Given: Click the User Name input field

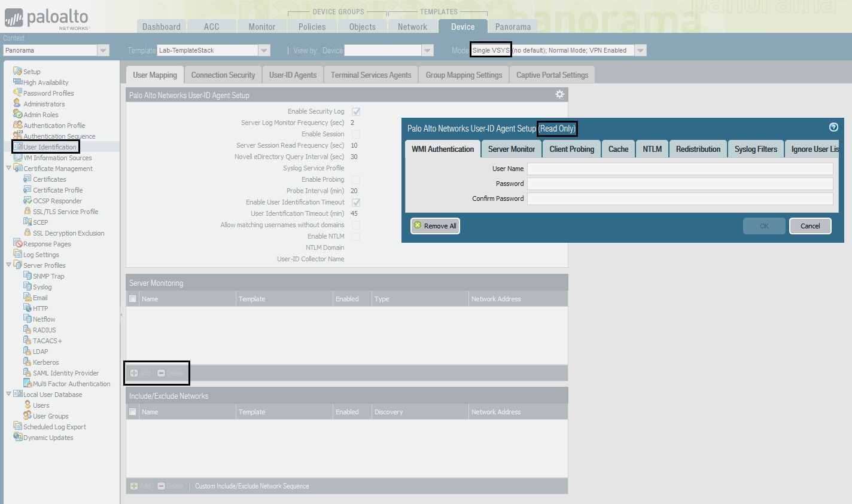Looking at the screenshot, I should 680,169.
